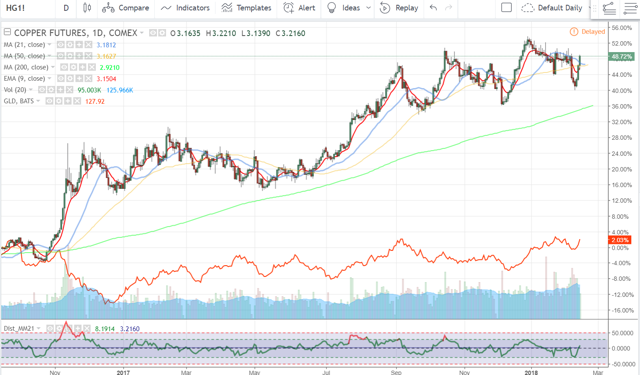Remove EMA (9, close) indicator
The image size is (640, 375).
point(88,78)
